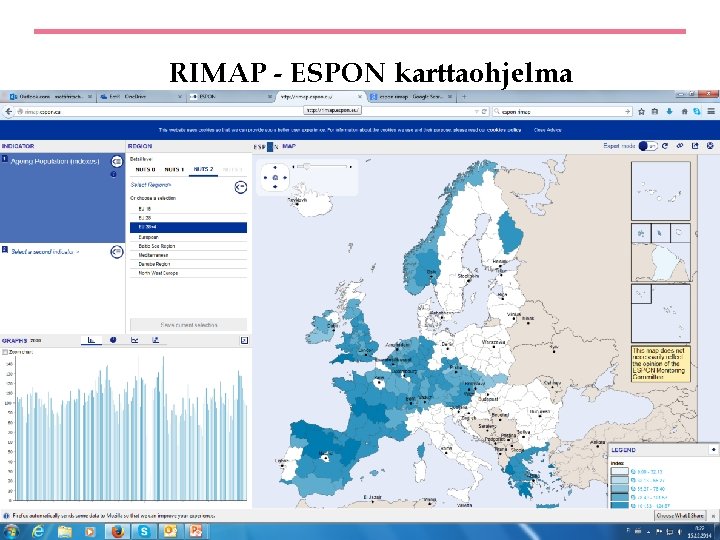Reset the map view with the home button

(275, 177)
